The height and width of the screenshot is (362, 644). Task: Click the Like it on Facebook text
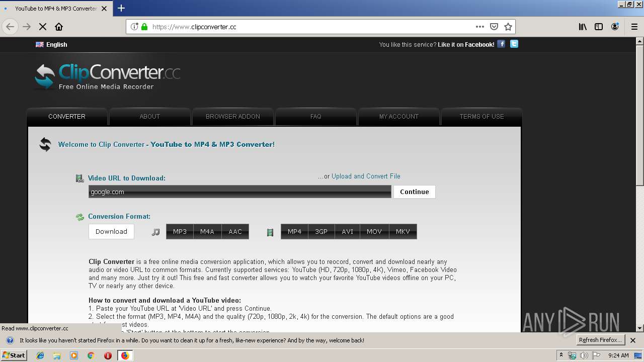(x=466, y=45)
